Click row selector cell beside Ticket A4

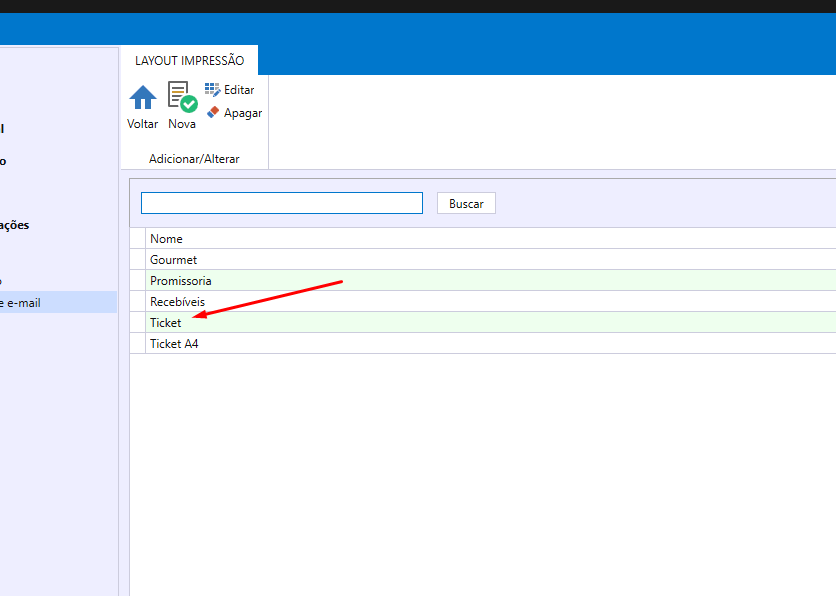coord(138,344)
